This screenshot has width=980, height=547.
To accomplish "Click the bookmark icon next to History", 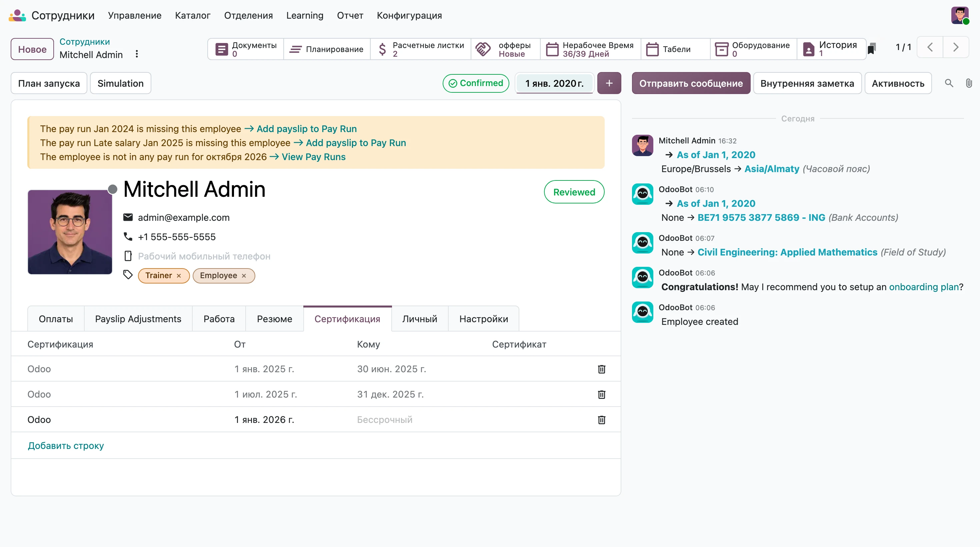I will click(872, 48).
